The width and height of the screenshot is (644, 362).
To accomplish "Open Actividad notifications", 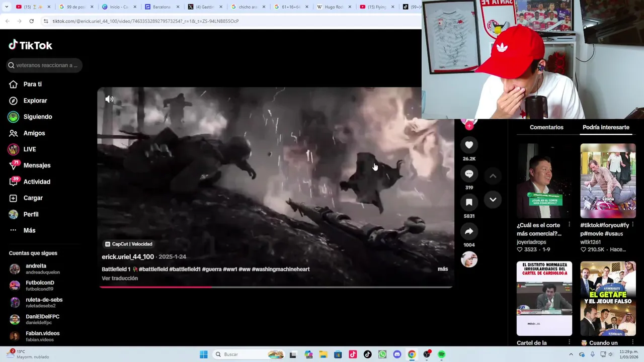I will tap(30, 182).
